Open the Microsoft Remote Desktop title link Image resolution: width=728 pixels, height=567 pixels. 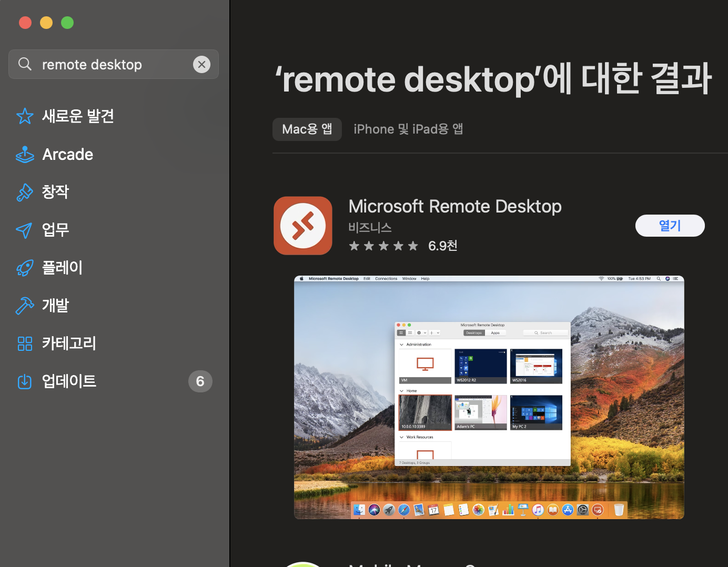tap(455, 207)
